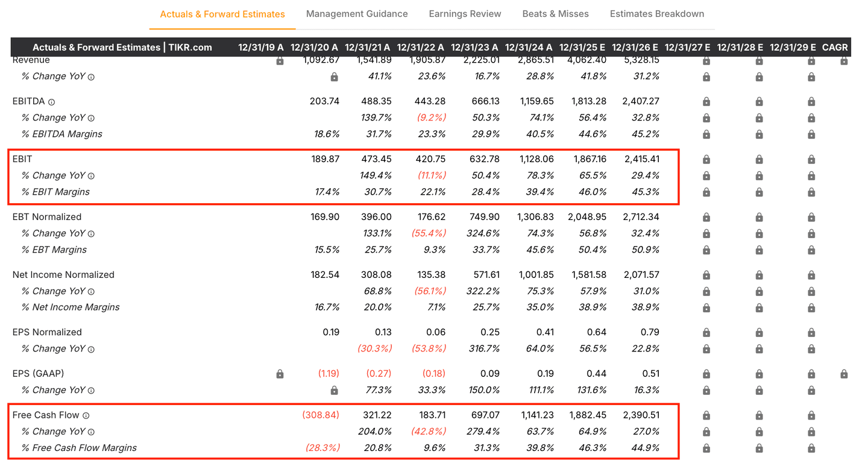Click the CAGR column header

(834, 47)
